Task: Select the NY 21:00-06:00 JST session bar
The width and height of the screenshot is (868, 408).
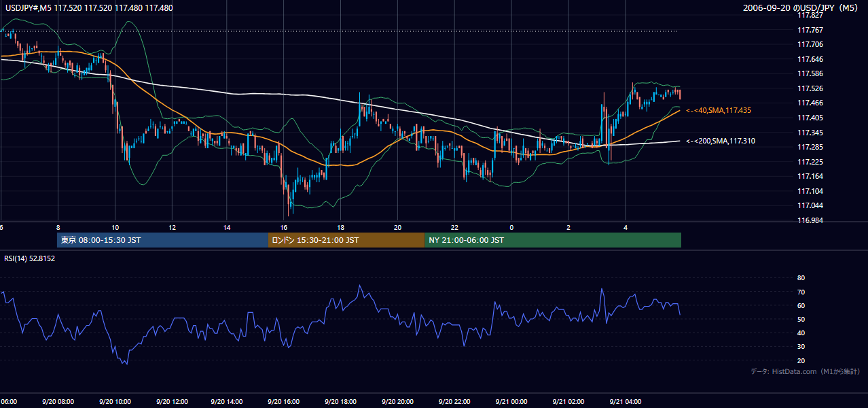Action: coord(553,240)
